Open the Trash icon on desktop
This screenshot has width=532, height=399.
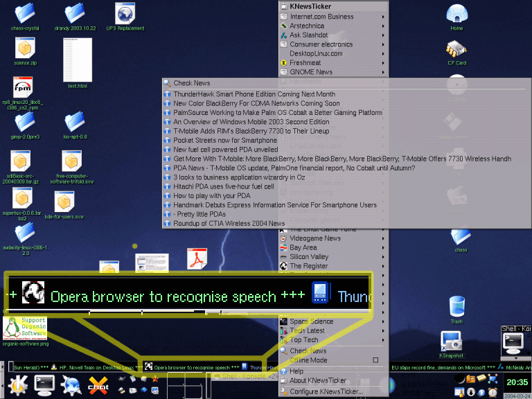pos(456,308)
